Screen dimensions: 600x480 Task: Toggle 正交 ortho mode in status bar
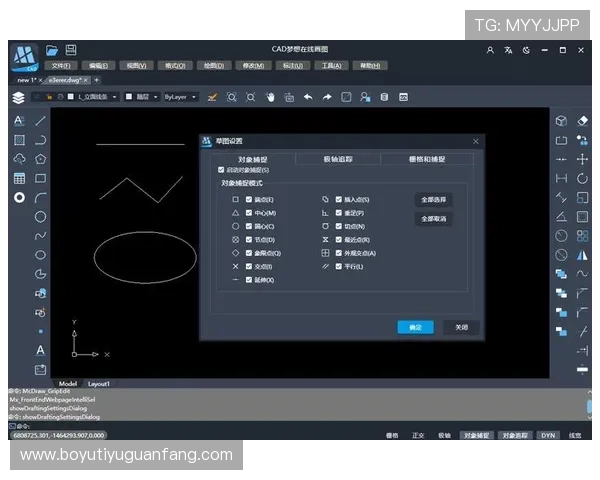pyautogui.click(x=418, y=435)
